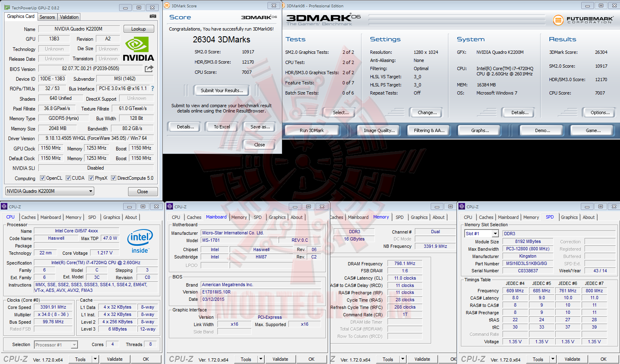Image resolution: width=620 pixels, height=364 pixels.
Task: Click the Intel Inside logo in CPU-Z
Action: coord(140,241)
